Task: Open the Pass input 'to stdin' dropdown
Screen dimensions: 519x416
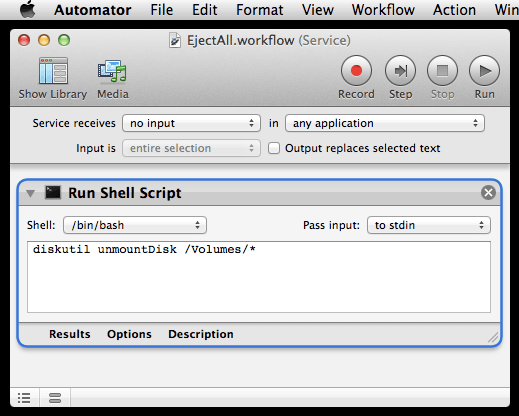Action: [429, 225]
